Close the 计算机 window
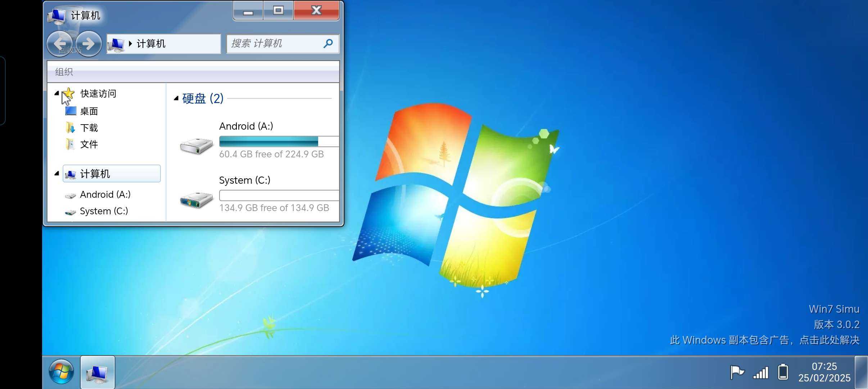868x389 pixels. pos(316,11)
